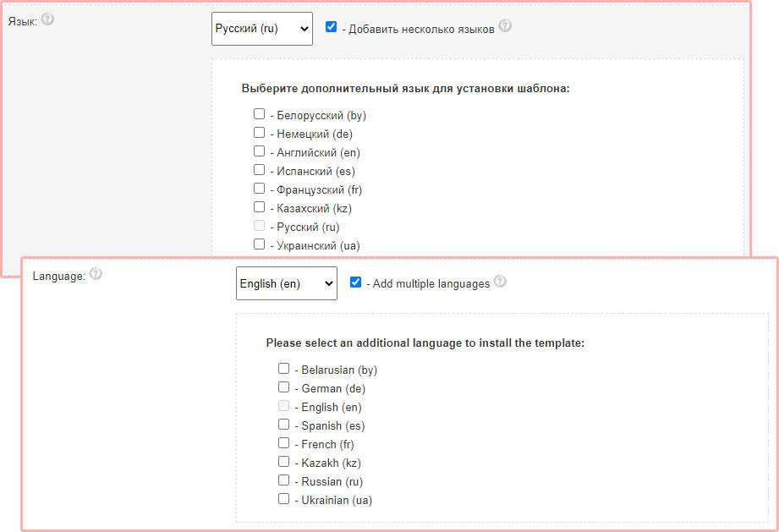Viewport: 779px width, 532px height.
Task: Check the Ukrainian (ua) checkbox
Action: tap(284, 499)
